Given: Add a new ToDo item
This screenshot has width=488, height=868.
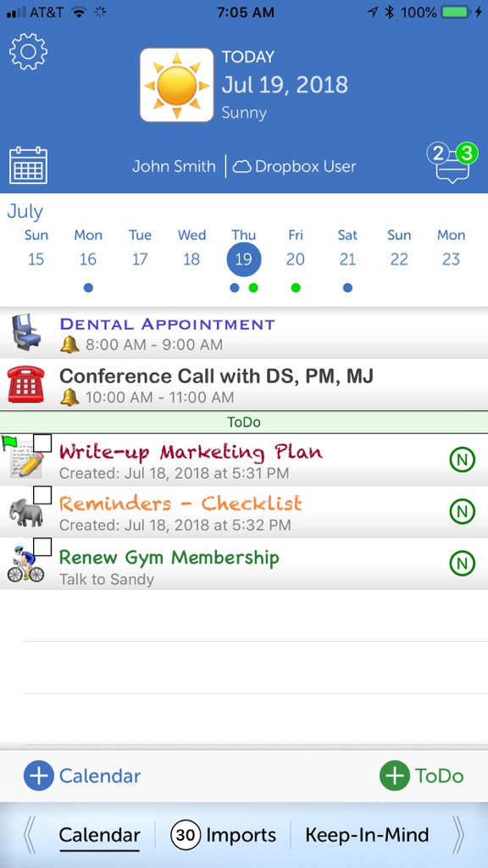Looking at the screenshot, I should click(x=422, y=776).
